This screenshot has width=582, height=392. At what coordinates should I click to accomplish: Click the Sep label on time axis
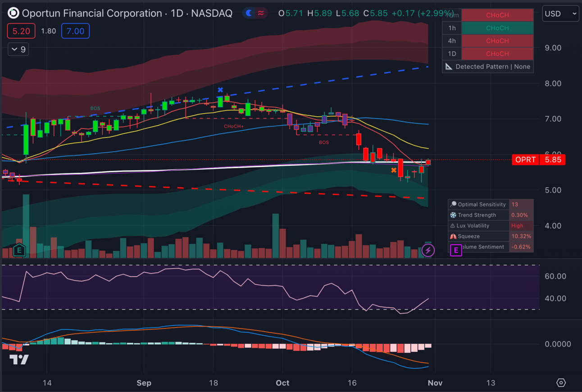(x=144, y=383)
